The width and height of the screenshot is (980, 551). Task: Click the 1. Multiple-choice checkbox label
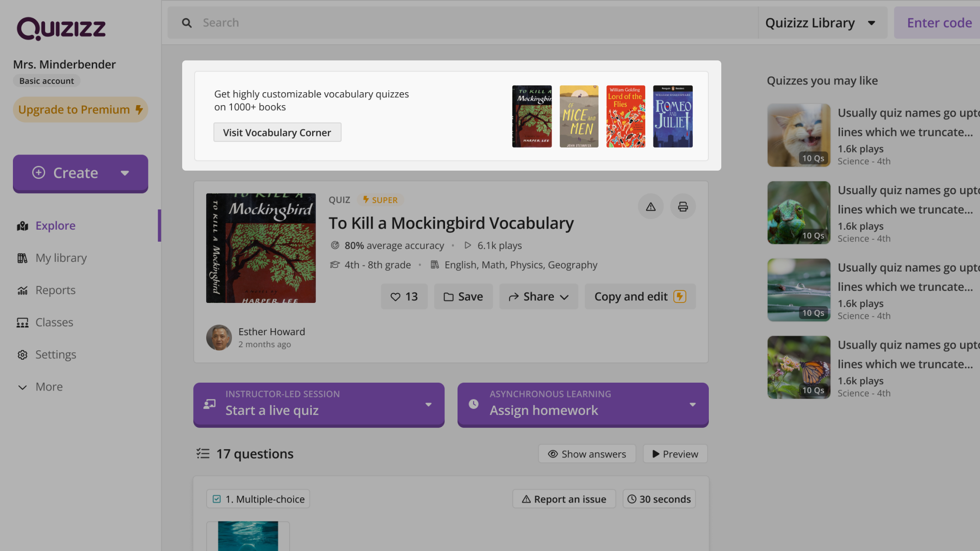tap(258, 499)
